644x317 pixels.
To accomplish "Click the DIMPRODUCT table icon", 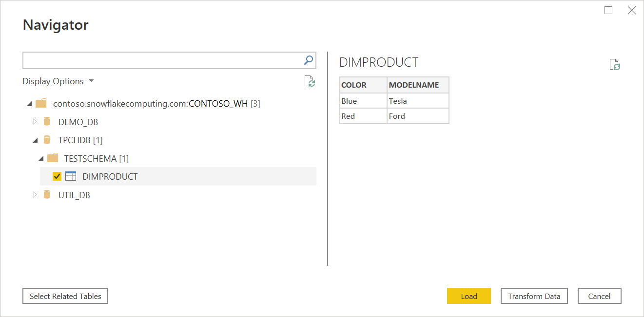I will (x=71, y=176).
